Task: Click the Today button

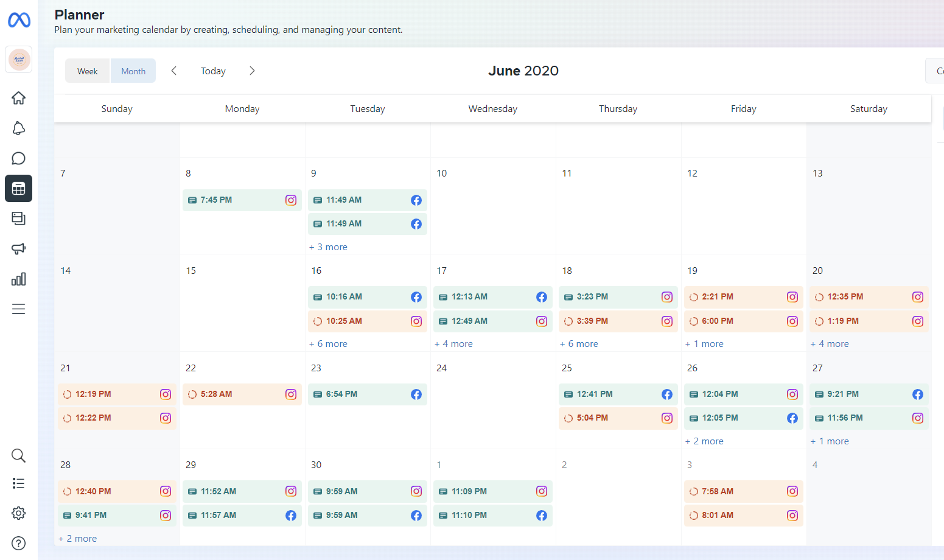Action: [x=213, y=71]
